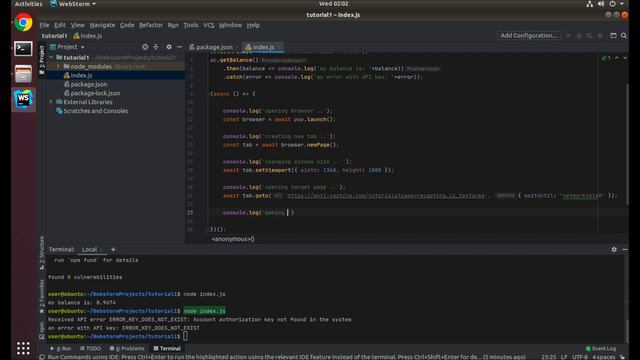Image resolution: width=640 pixels, height=360 pixels.
Task: Click the WebStorm dock icon
Action: [x=23, y=99]
